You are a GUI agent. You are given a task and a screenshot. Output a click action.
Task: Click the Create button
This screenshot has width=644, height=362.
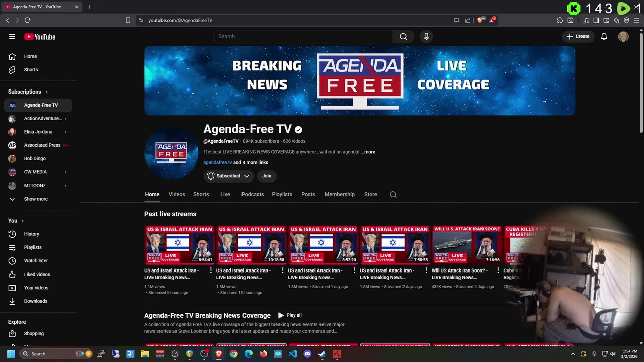pos(578,36)
